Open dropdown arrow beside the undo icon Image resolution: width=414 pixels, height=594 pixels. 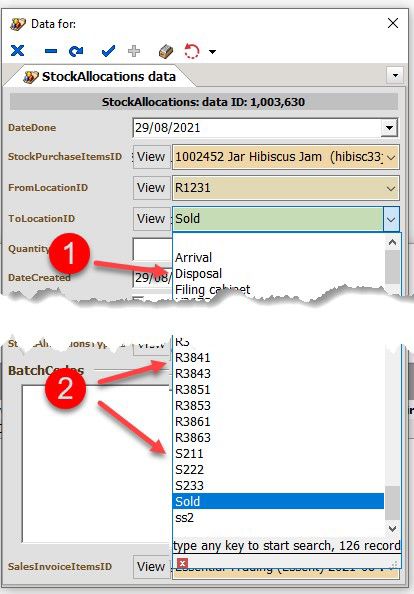tap(212, 52)
